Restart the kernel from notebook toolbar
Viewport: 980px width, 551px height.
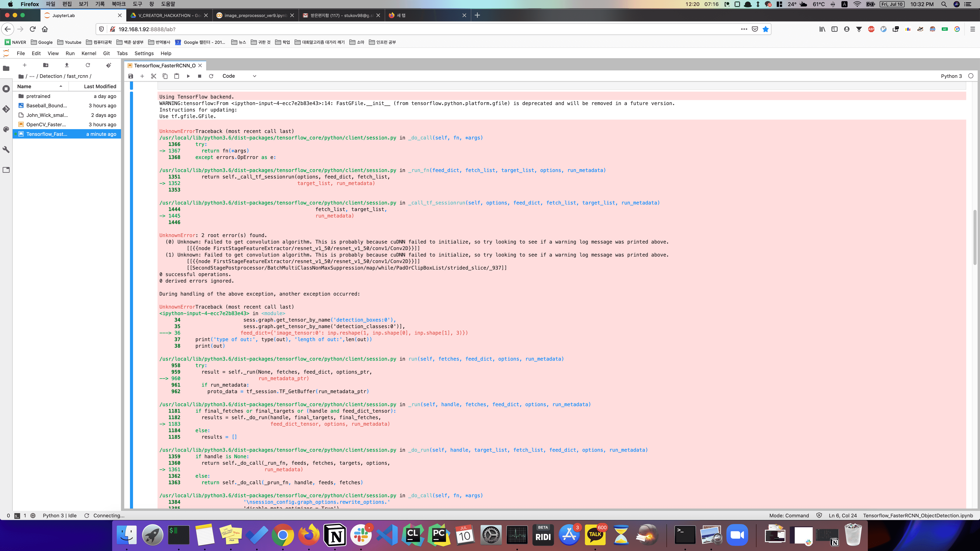(x=211, y=76)
